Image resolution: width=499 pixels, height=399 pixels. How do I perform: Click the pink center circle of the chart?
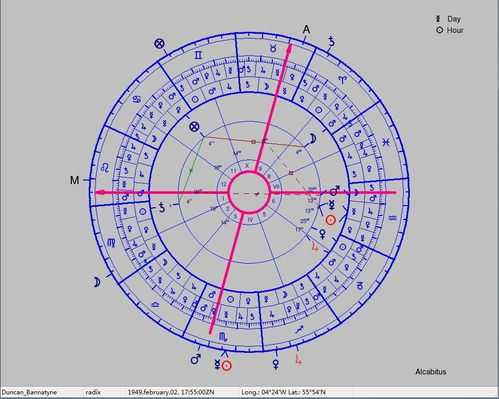(x=249, y=192)
